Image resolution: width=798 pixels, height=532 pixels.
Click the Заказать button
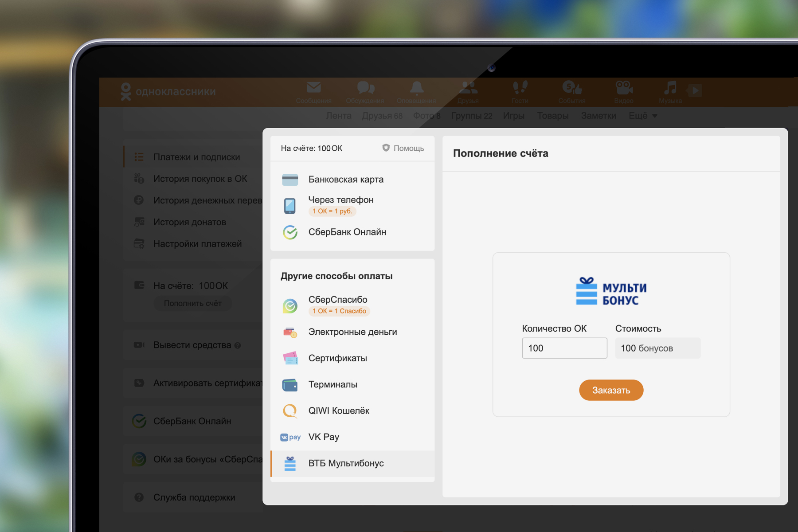[x=611, y=390]
